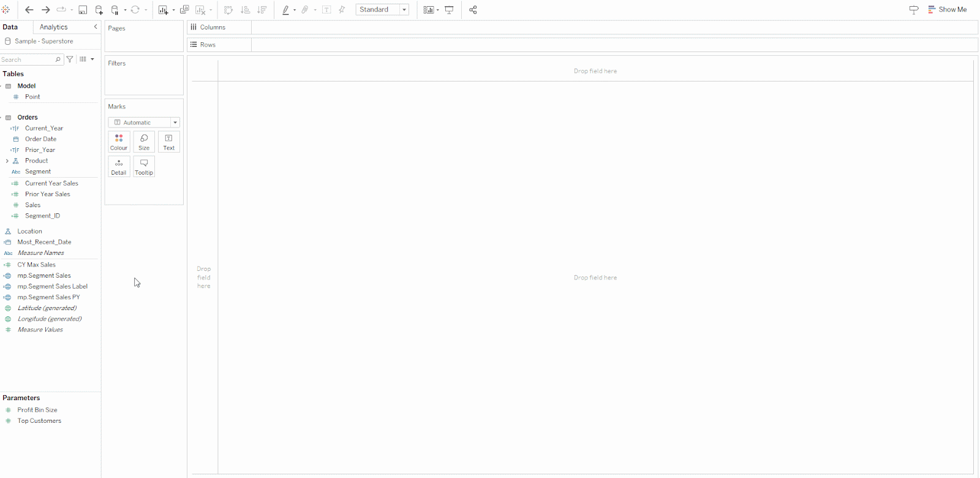Click the Redo forward arrow
This screenshot has height=478, width=980.
tap(45, 10)
